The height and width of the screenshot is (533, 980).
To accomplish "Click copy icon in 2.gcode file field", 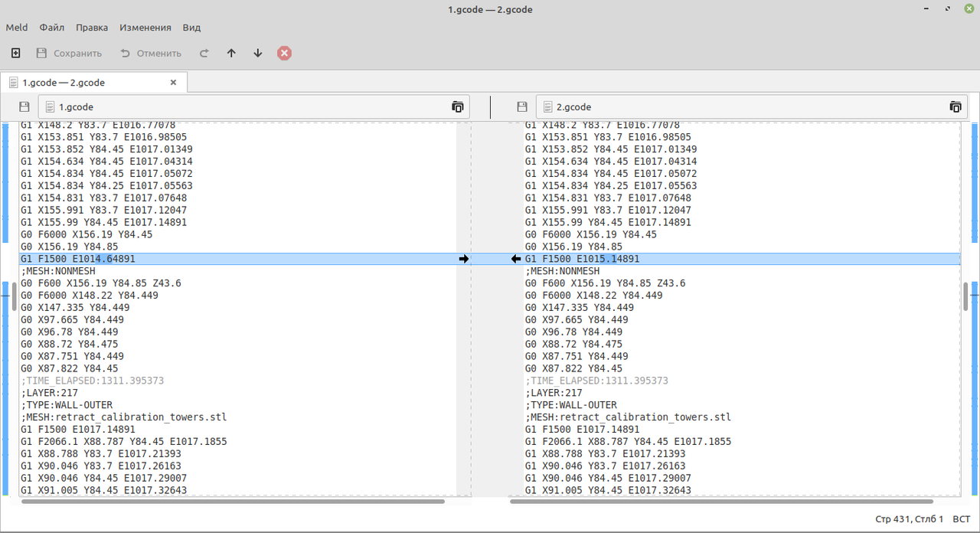I will (955, 106).
